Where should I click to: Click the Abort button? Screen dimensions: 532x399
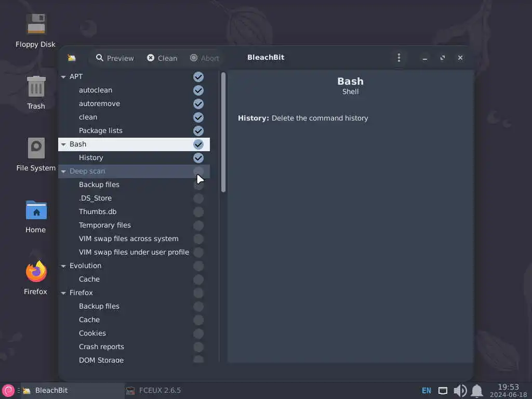point(205,58)
